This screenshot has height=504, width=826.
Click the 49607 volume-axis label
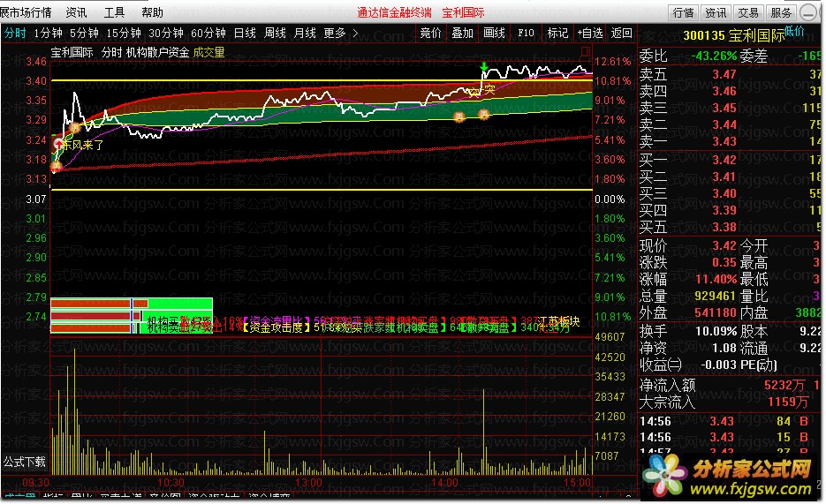[610, 336]
